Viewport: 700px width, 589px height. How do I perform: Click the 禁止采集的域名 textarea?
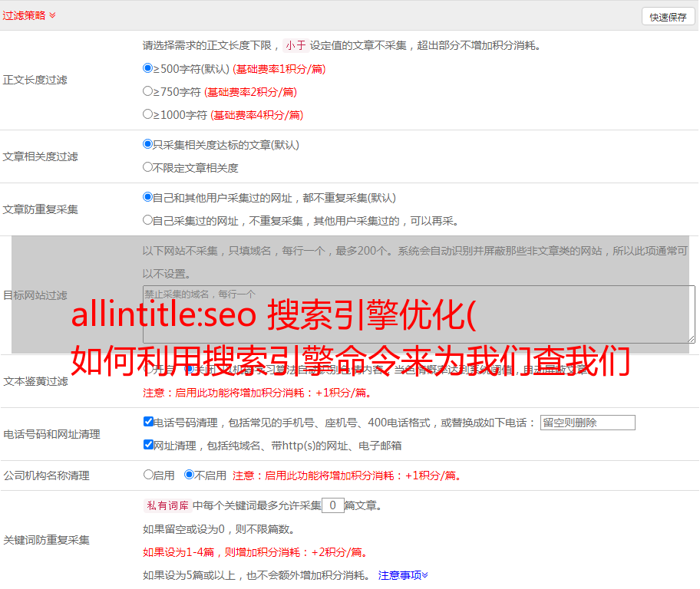(x=419, y=314)
